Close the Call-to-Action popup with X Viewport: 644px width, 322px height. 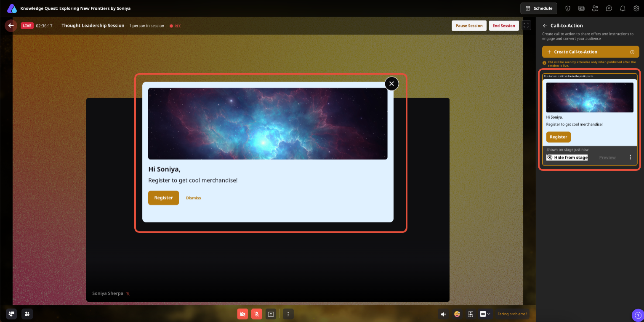[x=391, y=84]
